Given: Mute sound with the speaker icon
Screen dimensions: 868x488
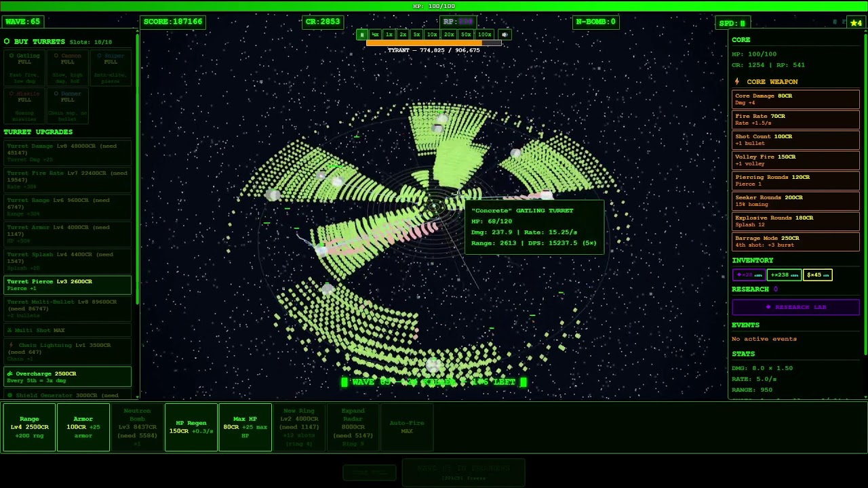Looking at the screenshot, I should 505,35.
